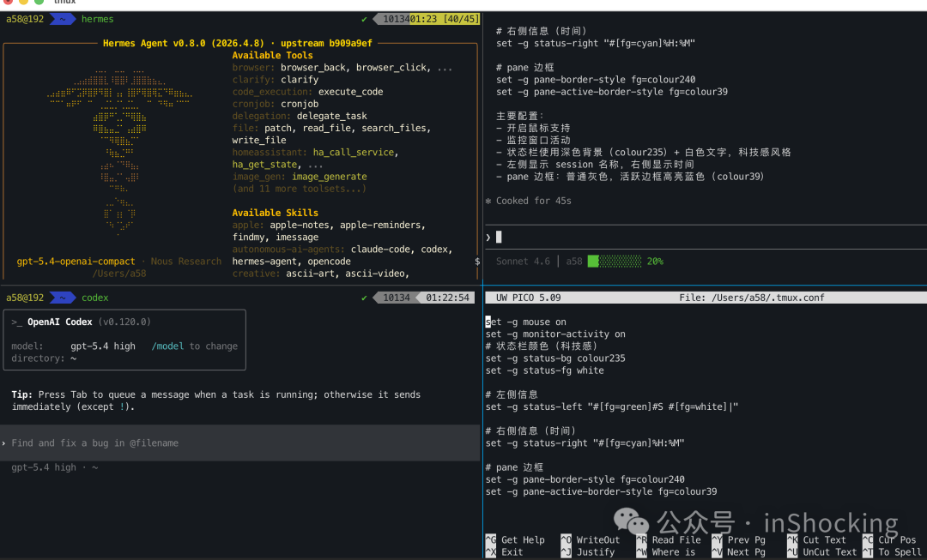Viewport: 927px width, 560px height.
Task: Click the '开启鼠标支持' bullet line
Action: 533,128
